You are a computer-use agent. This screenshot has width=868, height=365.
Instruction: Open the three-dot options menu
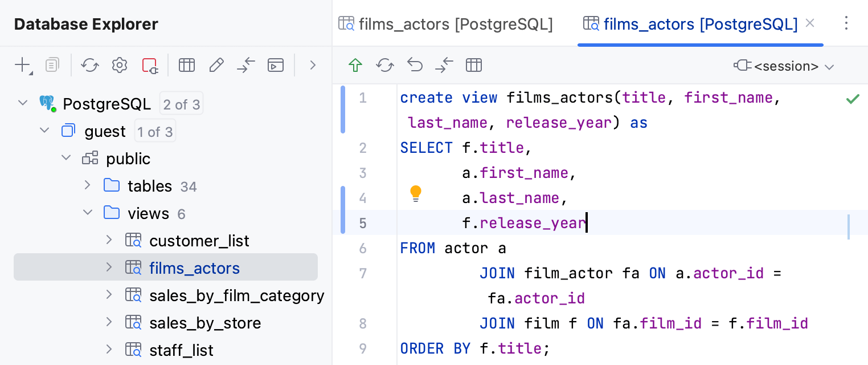[846, 23]
